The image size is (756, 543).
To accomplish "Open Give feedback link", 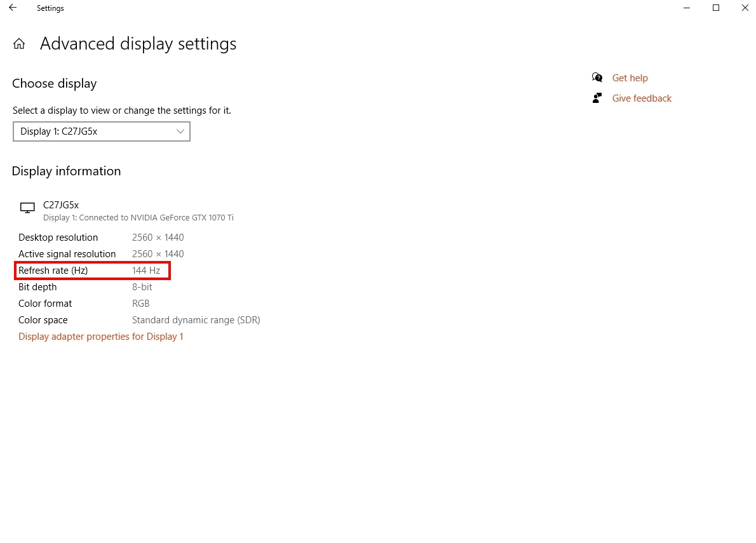I will point(642,98).
